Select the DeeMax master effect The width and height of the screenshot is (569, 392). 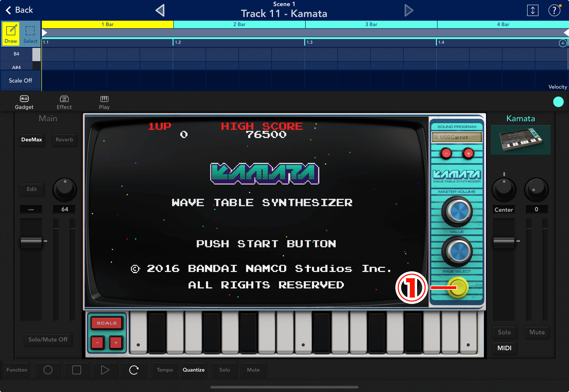[32, 140]
